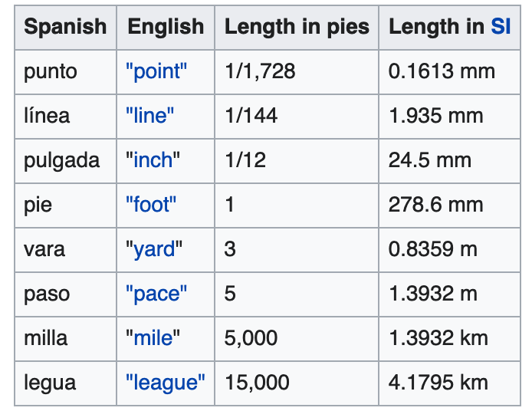This screenshot has width=532, height=411.
Task: Open the SI link in header
Action: click(501, 27)
